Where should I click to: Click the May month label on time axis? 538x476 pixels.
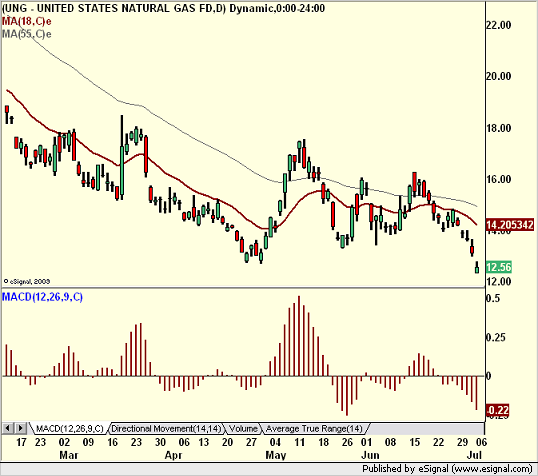(x=276, y=455)
